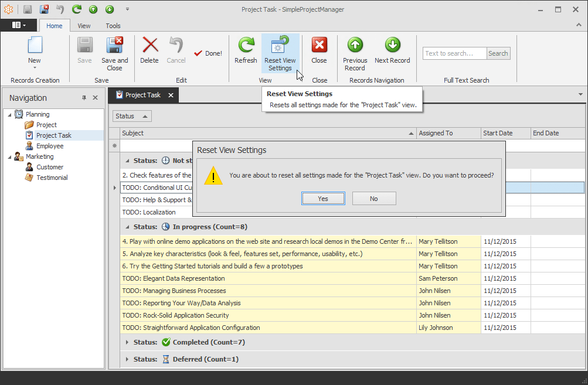Collapse the Planning tree node

pyautogui.click(x=9, y=114)
